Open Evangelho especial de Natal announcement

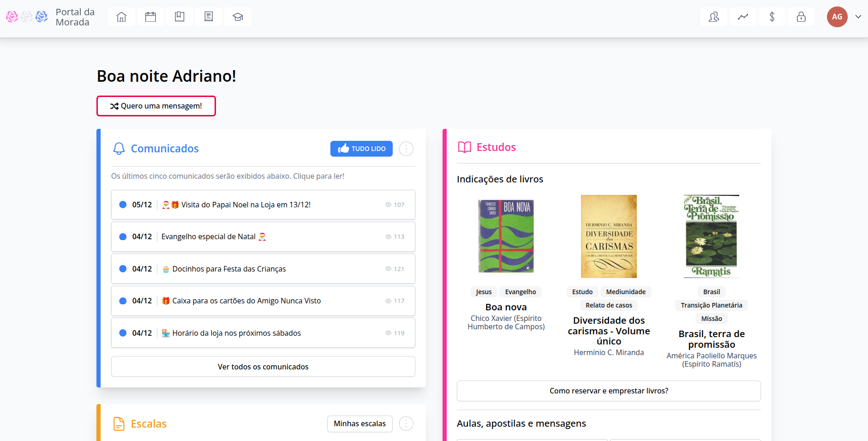click(x=263, y=236)
